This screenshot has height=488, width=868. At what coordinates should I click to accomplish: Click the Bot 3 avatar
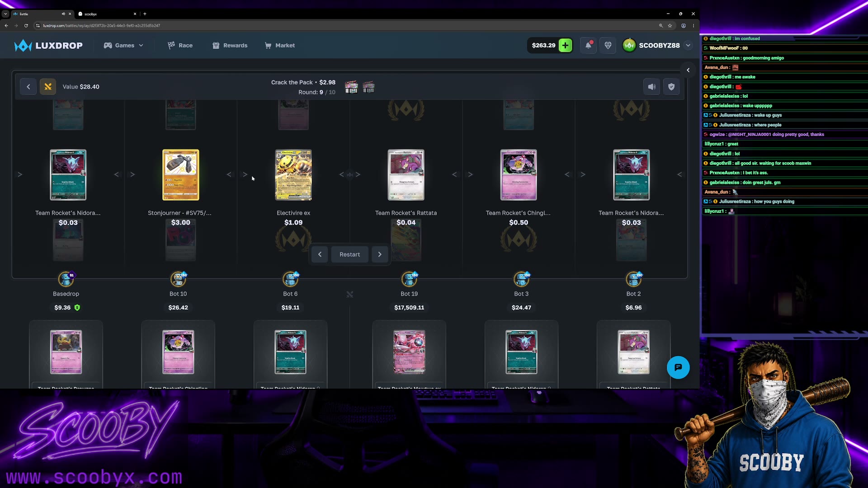(521, 279)
